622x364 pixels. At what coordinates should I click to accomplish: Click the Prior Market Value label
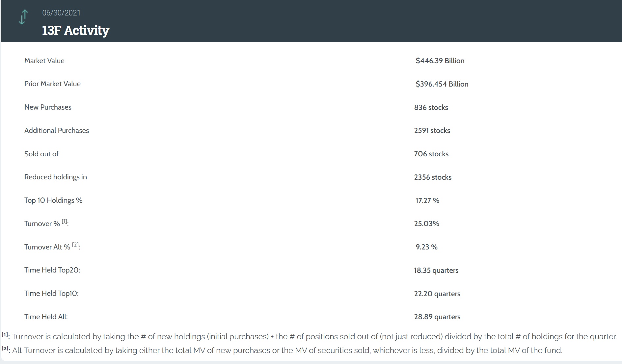52,84
